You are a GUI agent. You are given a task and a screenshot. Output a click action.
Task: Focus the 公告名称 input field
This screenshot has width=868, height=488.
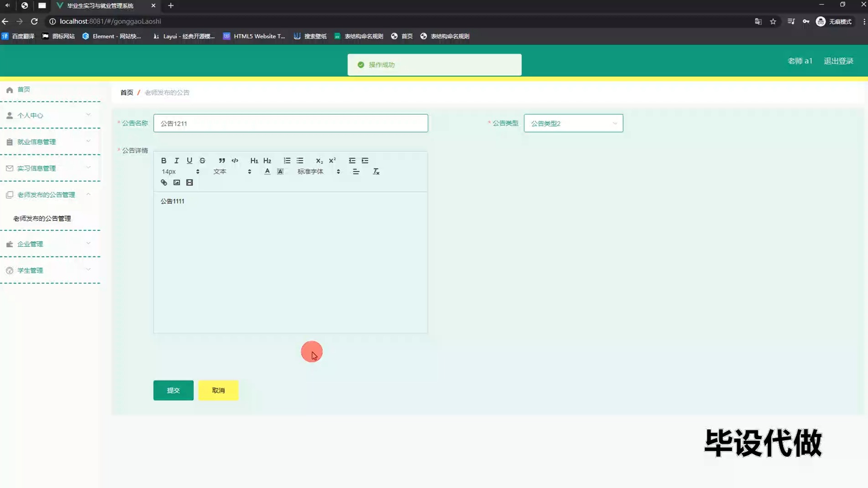click(291, 123)
